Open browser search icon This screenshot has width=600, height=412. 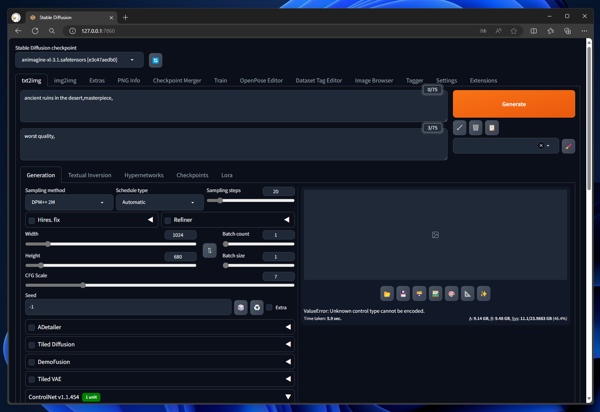pyautogui.click(x=52, y=31)
